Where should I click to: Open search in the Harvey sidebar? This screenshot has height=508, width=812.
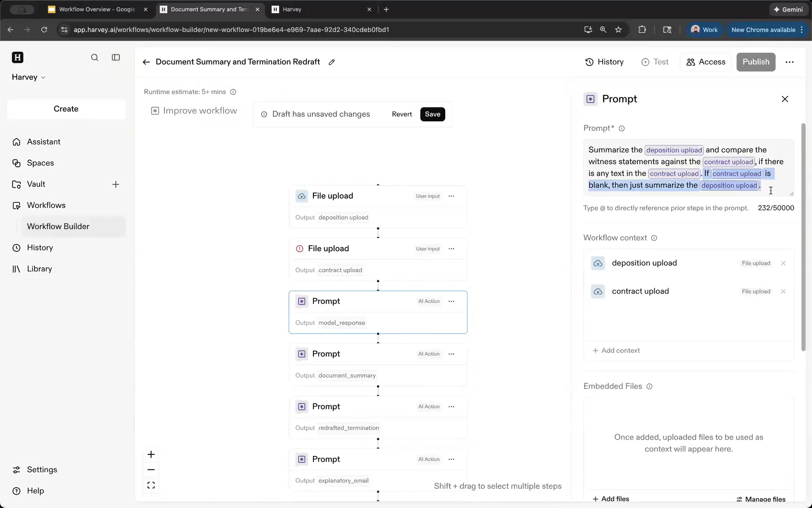(94, 57)
